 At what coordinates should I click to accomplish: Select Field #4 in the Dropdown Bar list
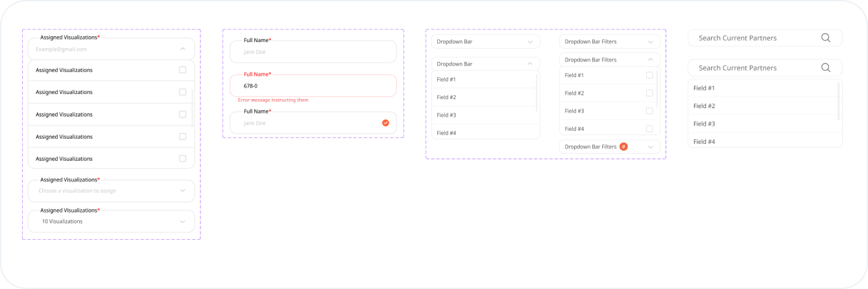484,132
